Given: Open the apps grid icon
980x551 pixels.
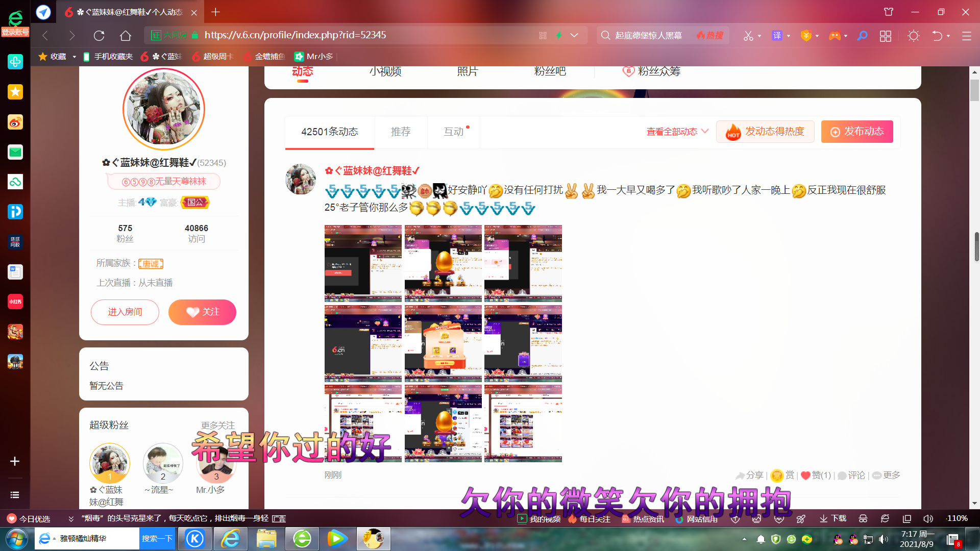Looking at the screenshot, I should point(886,36).
